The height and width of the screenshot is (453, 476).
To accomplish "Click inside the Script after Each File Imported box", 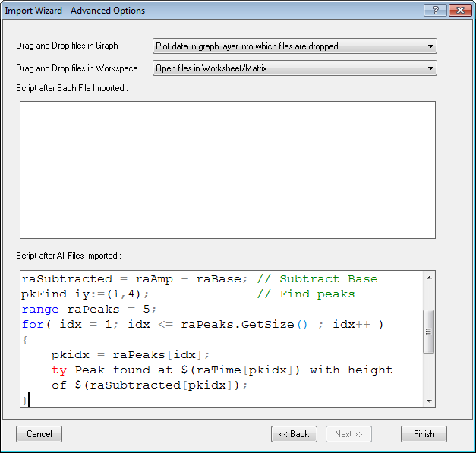I will [228, 170].
